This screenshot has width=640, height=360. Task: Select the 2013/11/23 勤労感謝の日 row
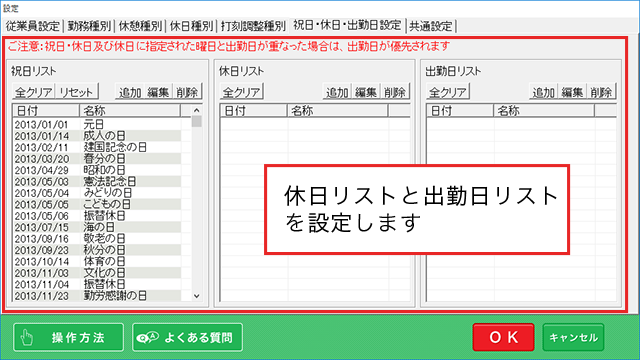pos(97,296)
